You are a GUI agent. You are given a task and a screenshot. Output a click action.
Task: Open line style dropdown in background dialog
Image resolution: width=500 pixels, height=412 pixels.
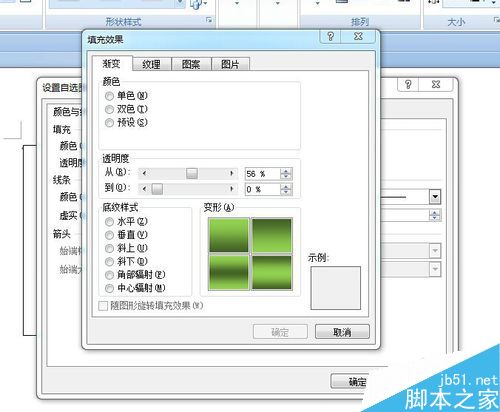coord(435,197)
